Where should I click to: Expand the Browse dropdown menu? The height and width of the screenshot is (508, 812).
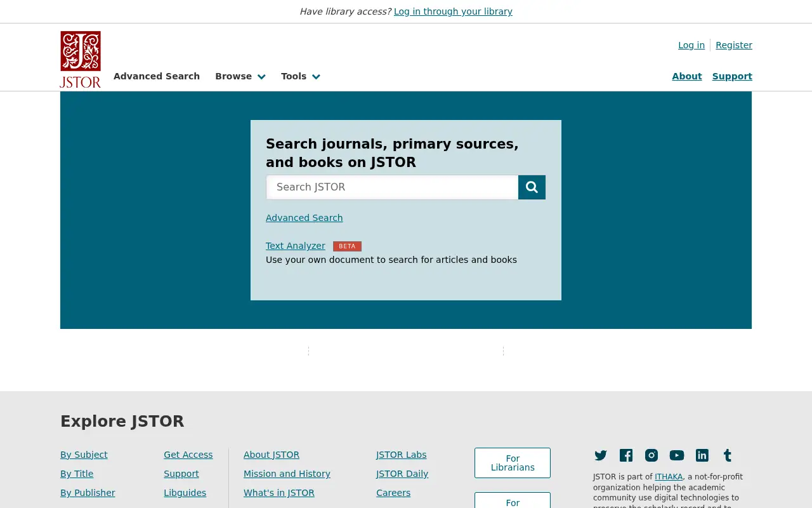tap(240, 76)
